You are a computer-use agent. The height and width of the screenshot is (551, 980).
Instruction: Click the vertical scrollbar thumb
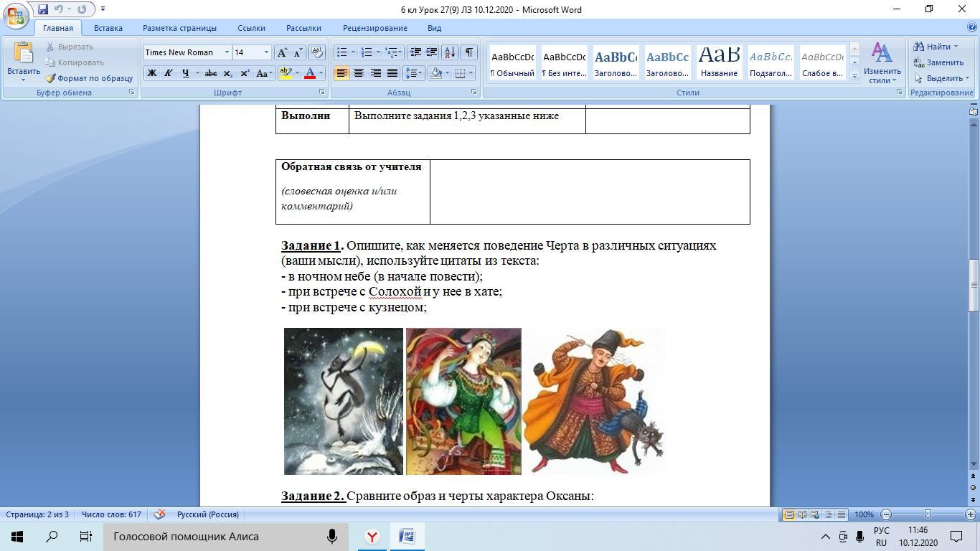point(974,286)
